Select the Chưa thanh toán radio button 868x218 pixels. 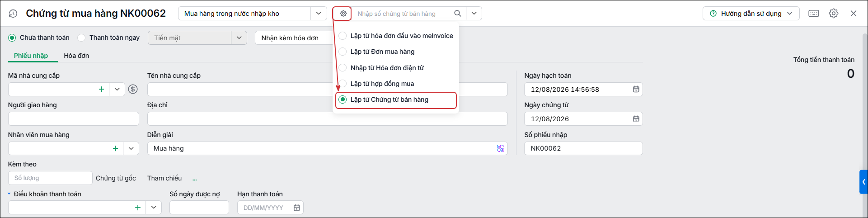[x=12, y=38]
